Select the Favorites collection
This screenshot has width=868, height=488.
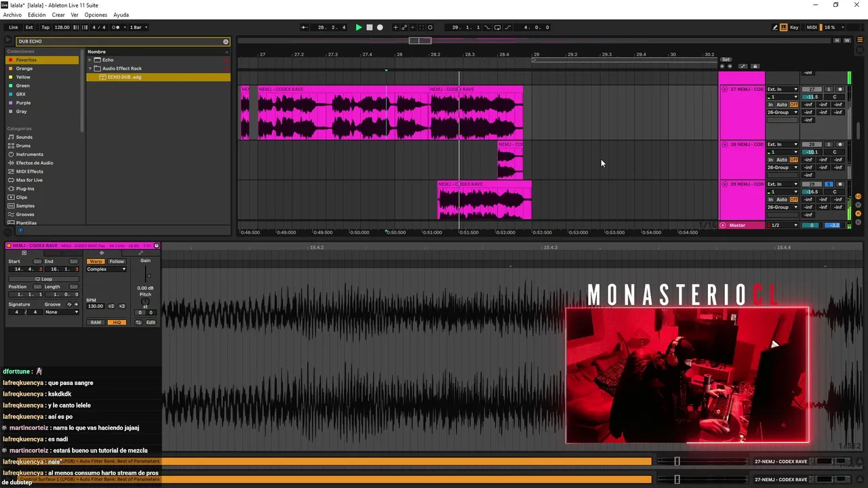click(x=42, y=60)
